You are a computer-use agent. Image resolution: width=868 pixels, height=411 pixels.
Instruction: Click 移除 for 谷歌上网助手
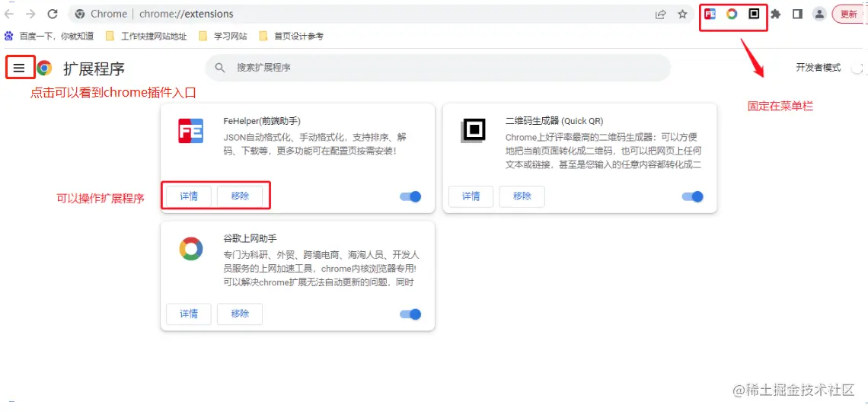[240, 314]
